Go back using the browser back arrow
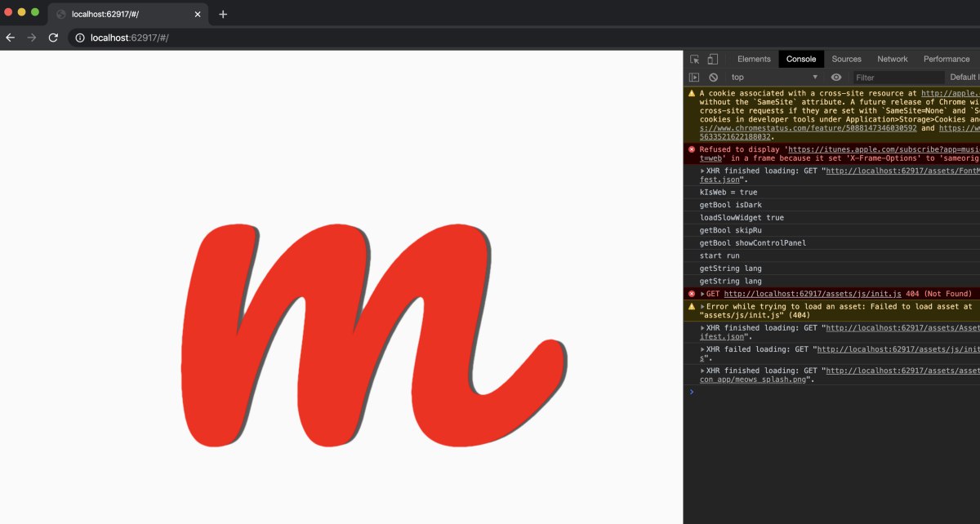 coord(11,38)
